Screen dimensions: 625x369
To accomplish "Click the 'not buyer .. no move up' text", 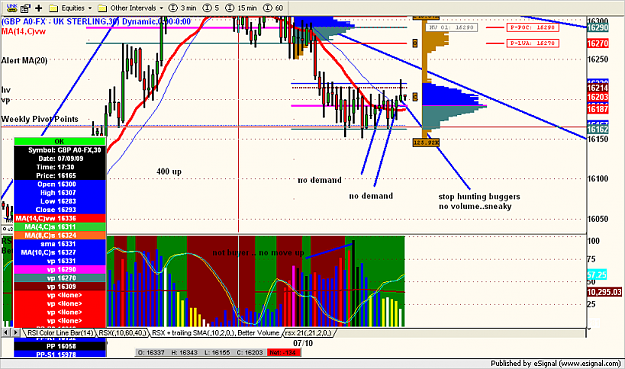I will point(258,253).
